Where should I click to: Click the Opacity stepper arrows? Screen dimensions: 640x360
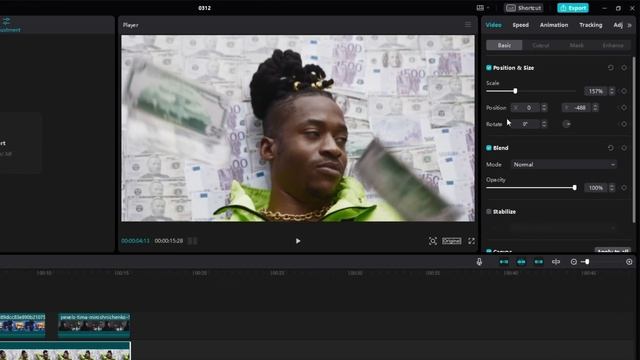(611, 188)
